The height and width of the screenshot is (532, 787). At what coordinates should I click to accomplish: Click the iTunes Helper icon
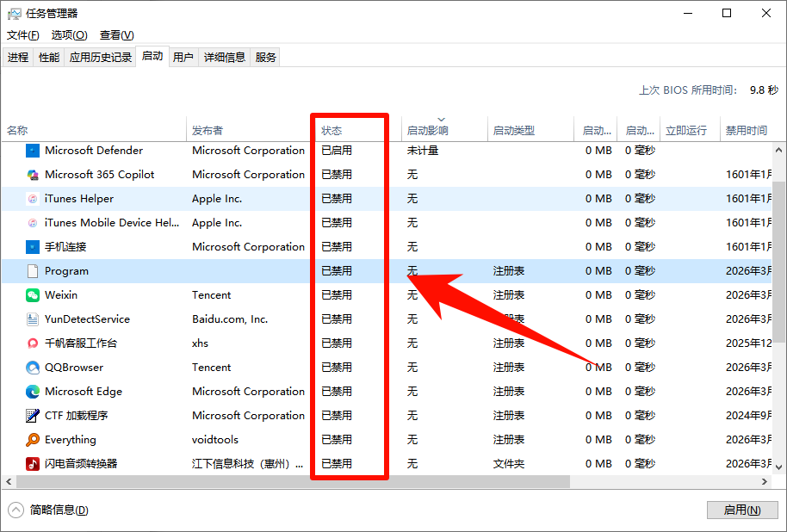[x=33, y=199]
